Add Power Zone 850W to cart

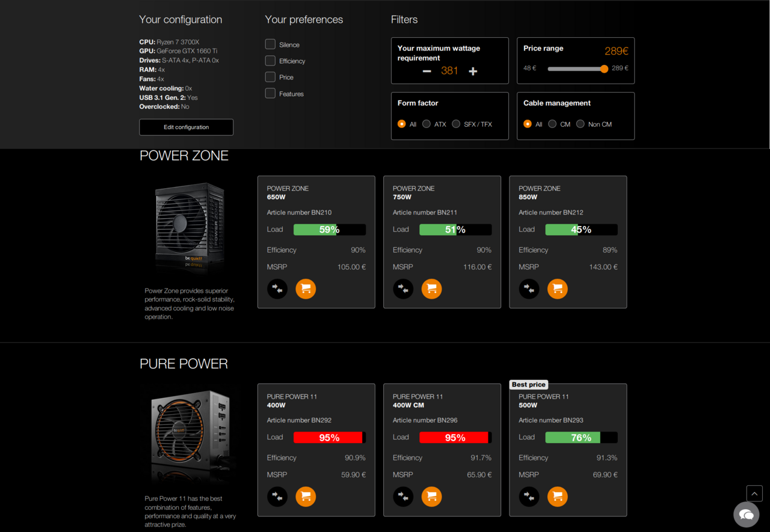(558, 289)
